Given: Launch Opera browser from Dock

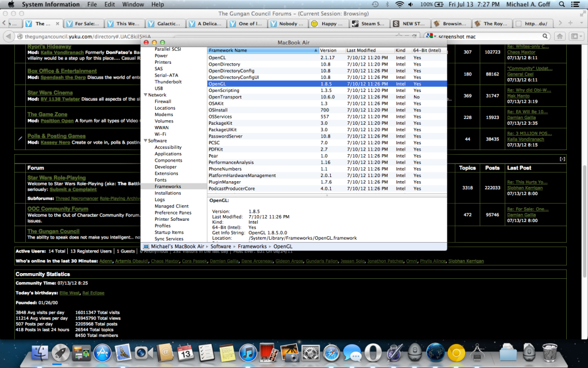Looking at the screenshot, I should (x=373, y=354).
